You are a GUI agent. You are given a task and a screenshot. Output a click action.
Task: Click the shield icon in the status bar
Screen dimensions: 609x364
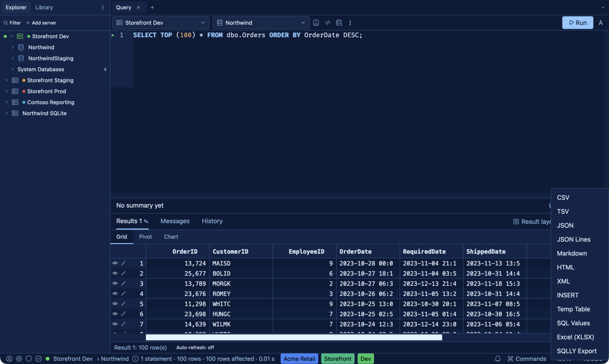(x=29, y=359)
